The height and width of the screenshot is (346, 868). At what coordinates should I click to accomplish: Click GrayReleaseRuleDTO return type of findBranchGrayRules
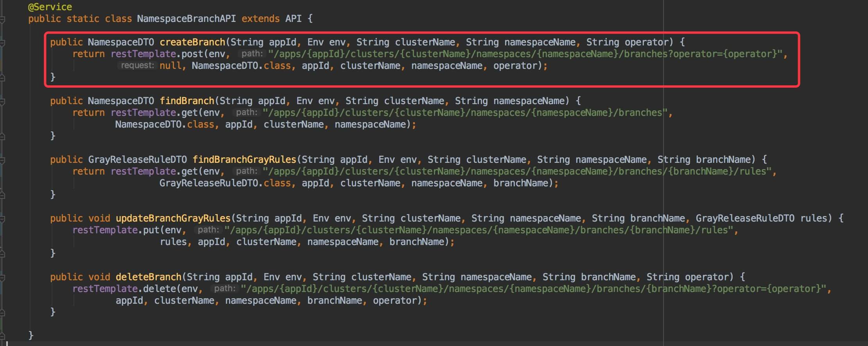click(138, 160)
